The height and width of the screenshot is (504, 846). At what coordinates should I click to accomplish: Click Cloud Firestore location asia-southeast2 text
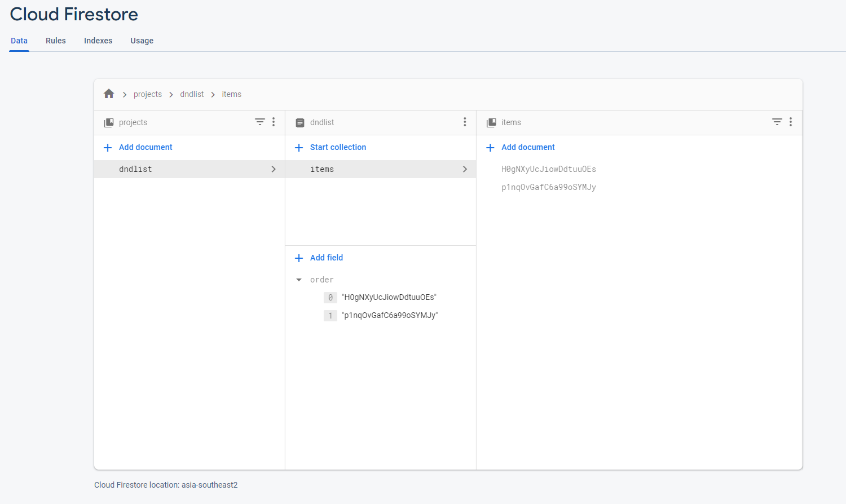pyautogui.click(x=166, y=485)
